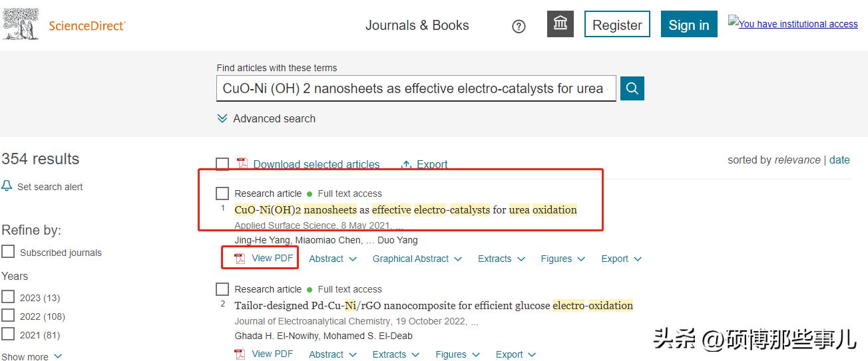The height and width of the screenshot is (361, 868).
Task: Open the Tailor-designed Pd-Cu-Ni/rGO article title
Action: (x=433, y=306)
